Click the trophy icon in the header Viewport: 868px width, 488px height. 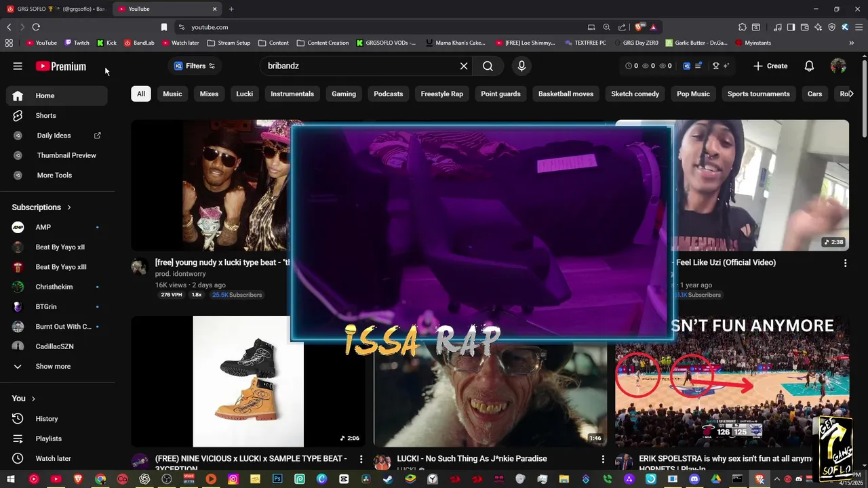point(715,66)
